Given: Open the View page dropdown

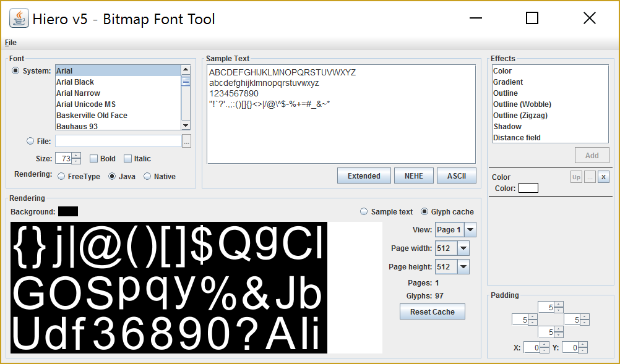Looking at the screenshot, I should 455,229.
